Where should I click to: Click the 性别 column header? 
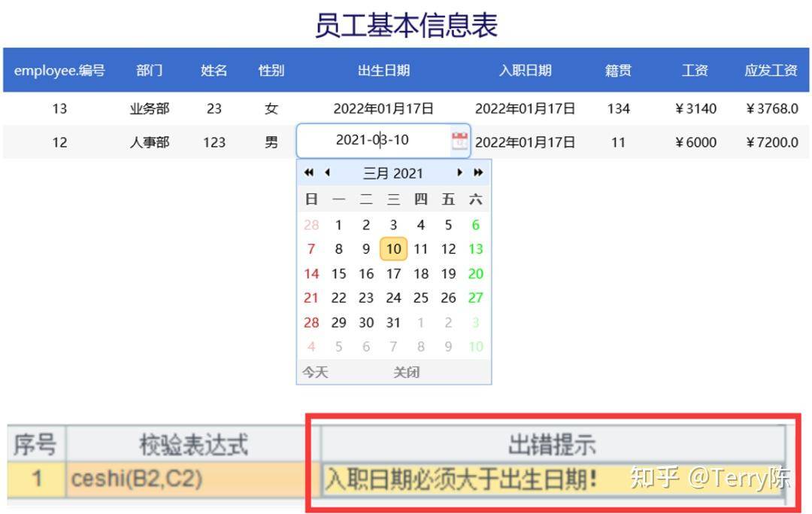(271, 70)
